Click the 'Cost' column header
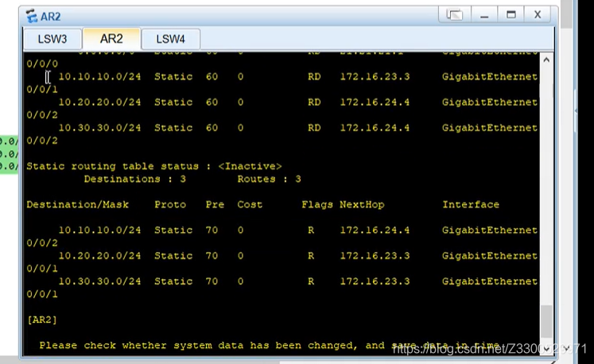Image resolution: width=594 pixels, height=364 pixels. (250, 204)
